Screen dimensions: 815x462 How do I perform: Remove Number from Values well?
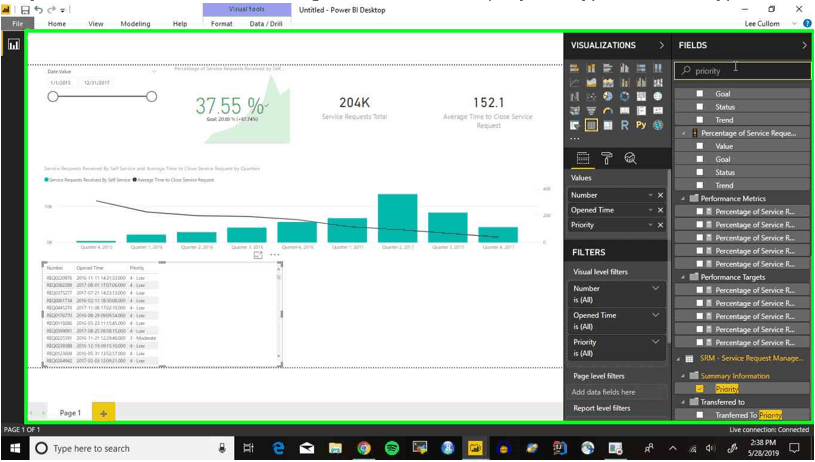(x=660, y=195)
